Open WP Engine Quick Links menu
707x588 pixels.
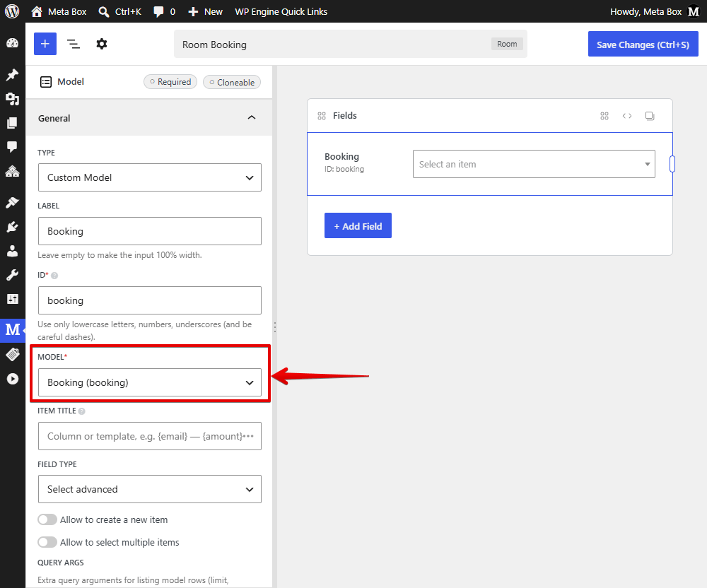pyautogui.click(x=281, y=11)
